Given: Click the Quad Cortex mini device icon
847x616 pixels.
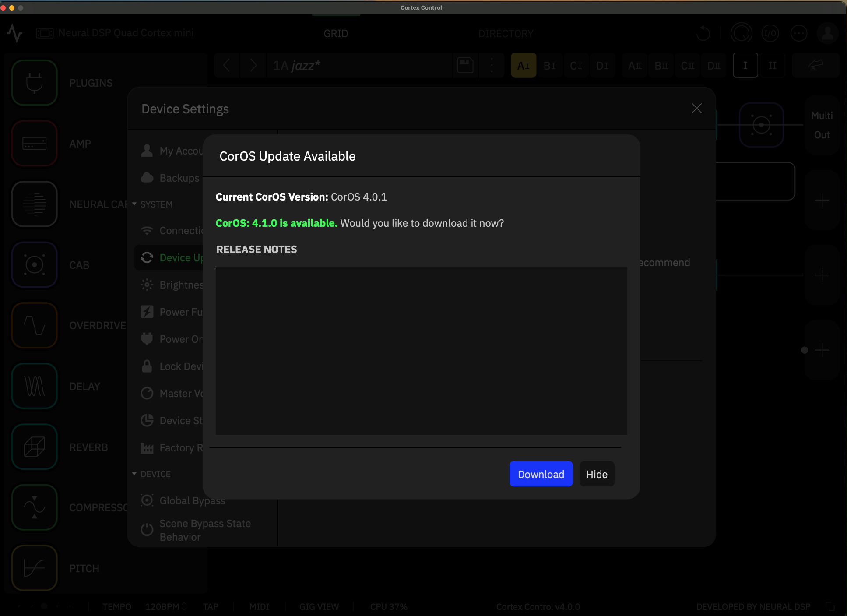Looking at the screenshot, I should 45,33.
